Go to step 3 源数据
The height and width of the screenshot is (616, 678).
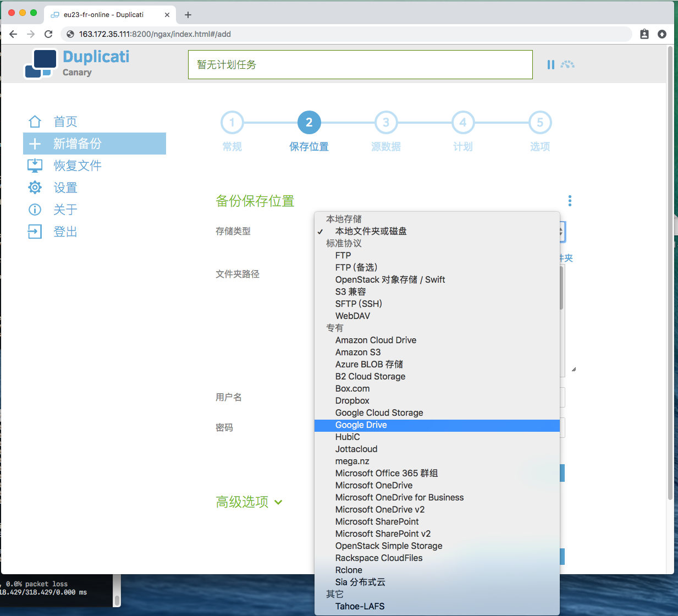tap(386, 123)
